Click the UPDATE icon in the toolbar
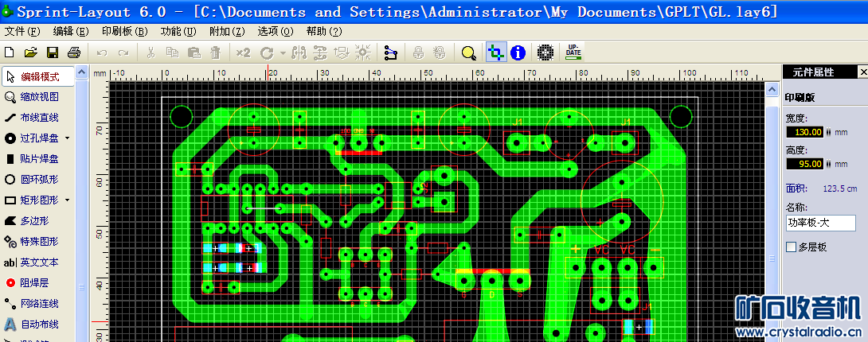 tap(573, 52)
